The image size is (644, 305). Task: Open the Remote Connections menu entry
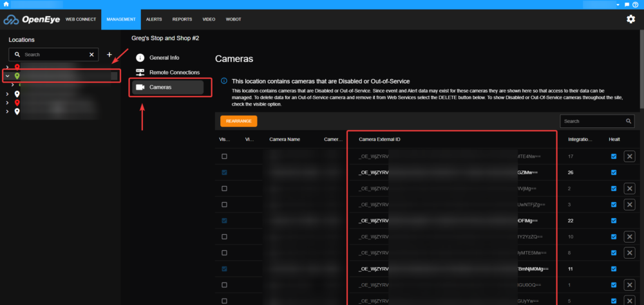(x=175, y=72)
